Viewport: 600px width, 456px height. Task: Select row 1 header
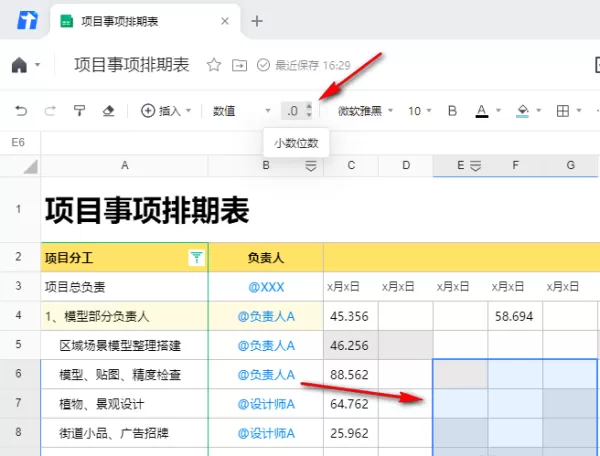click(x=18, y=209)
